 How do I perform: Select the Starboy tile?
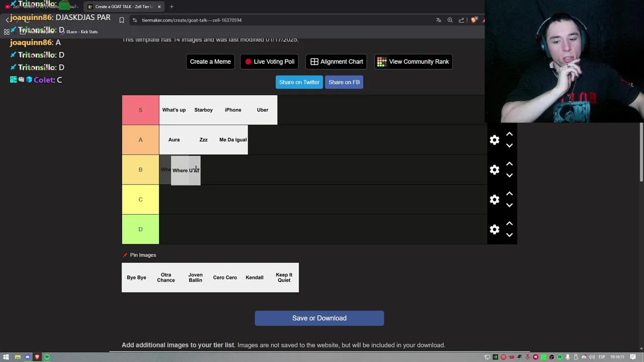203,110
